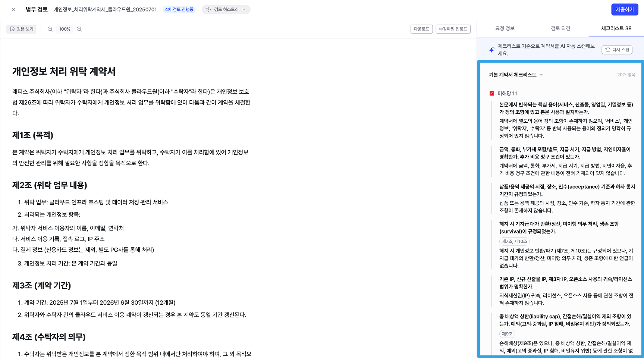Click the 미해당 11 group label
The width and height of the screenshot is (644, 358).
(507, 94)
